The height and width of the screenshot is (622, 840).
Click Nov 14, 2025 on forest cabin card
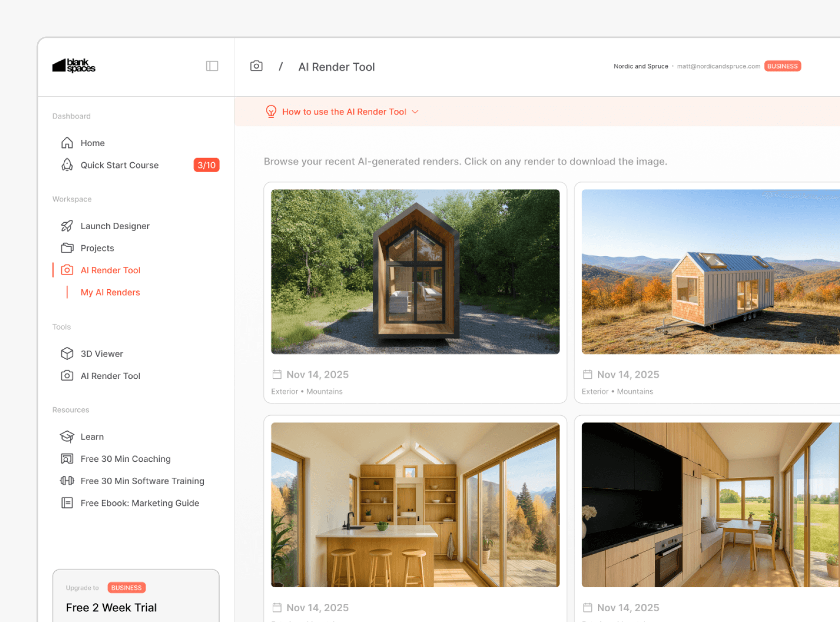tap(317, 374)
